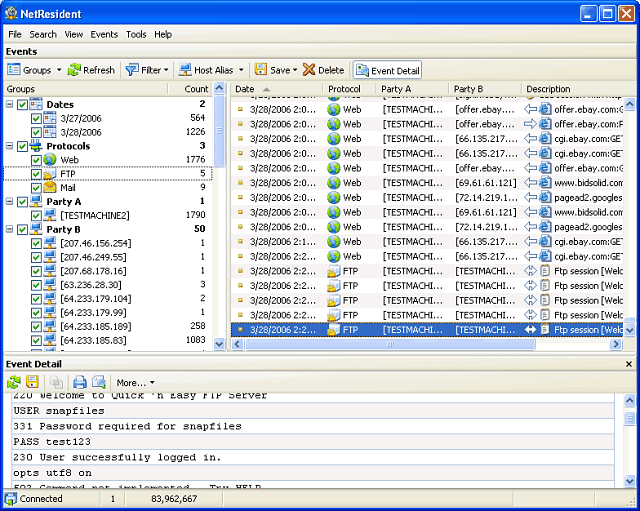The width and height of the screenshot is (640, 511).
Task: Open the Help menu
Action: click(x=163, y=34)
